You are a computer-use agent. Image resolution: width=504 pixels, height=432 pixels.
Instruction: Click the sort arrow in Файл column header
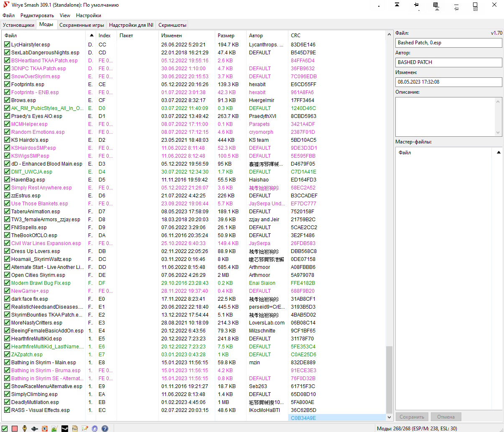91,36
